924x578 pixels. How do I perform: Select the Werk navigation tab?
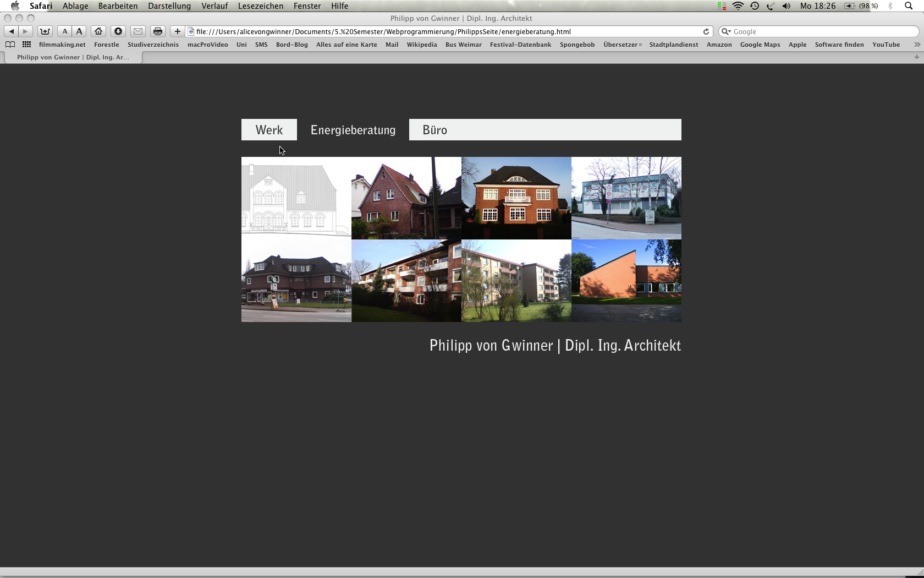pos(269,130)
